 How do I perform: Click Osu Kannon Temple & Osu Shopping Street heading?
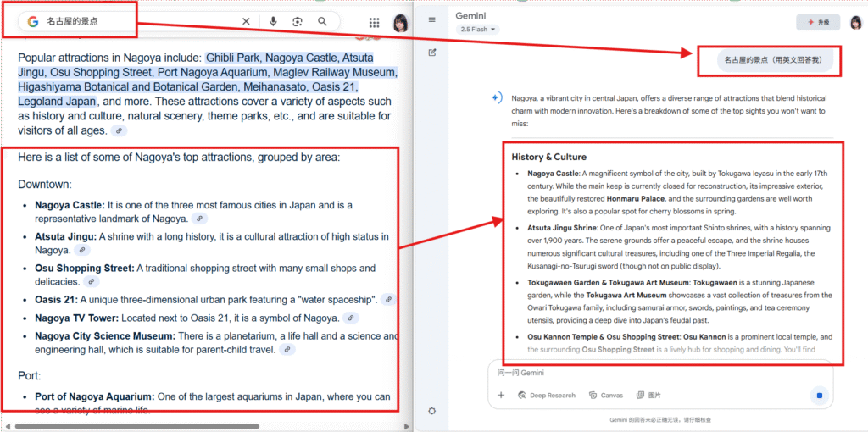coord(604,336)
